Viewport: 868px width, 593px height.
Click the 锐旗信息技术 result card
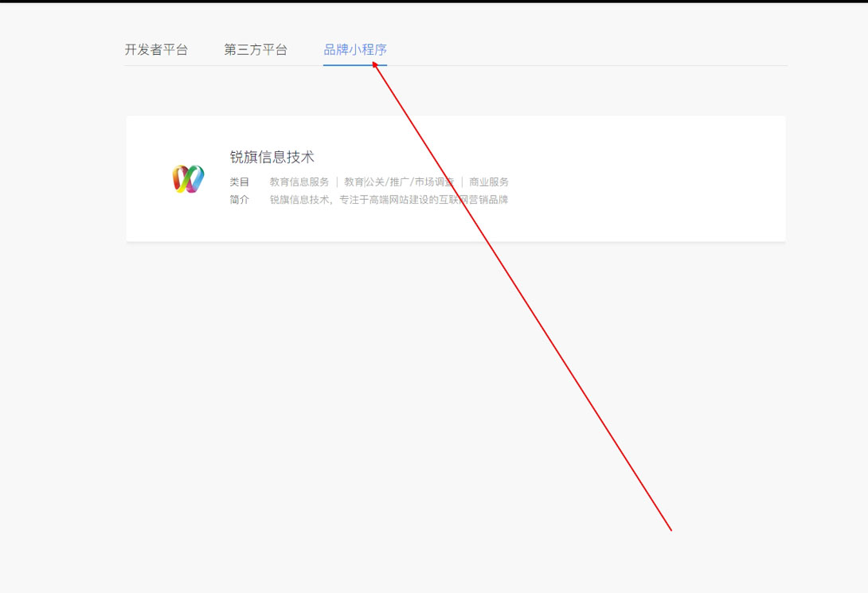(455, 178)
